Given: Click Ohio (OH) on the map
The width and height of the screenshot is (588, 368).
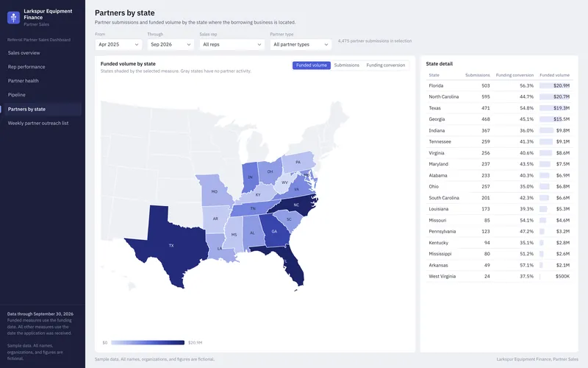Looking at the screenshot, I should pyautogui.click(x=270, y=171).
